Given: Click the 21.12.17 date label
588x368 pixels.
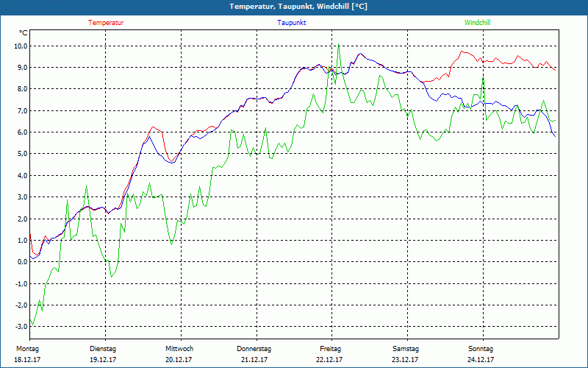Looking at the screenshot, I should point(254,360).
